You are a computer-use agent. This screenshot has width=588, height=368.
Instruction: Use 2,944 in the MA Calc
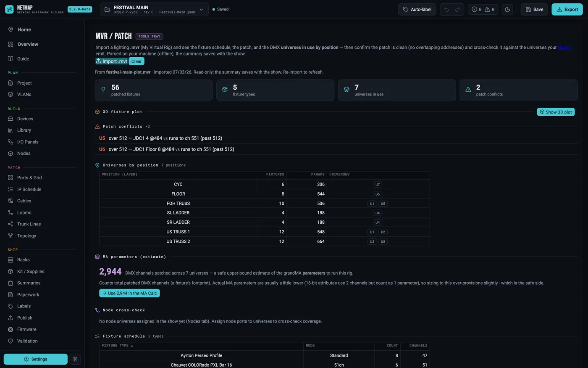(x=129, y=293)
